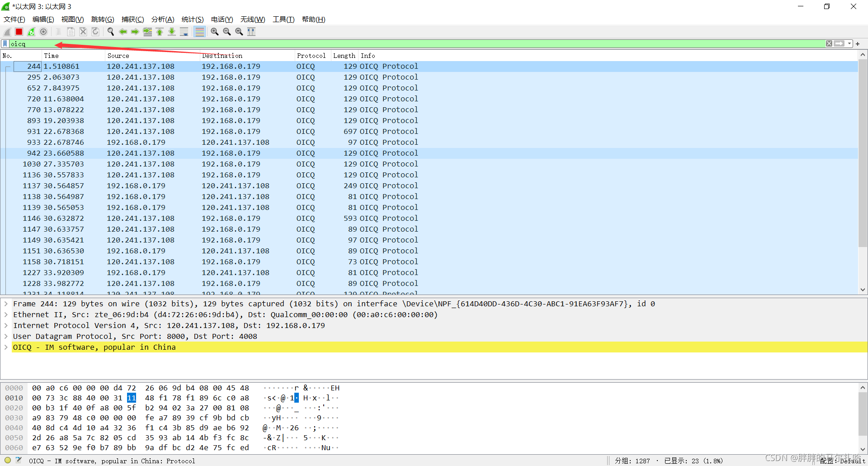Clear the display filter with X
The width and height of the screenshot is (868, 466).
tap(829, 43)
